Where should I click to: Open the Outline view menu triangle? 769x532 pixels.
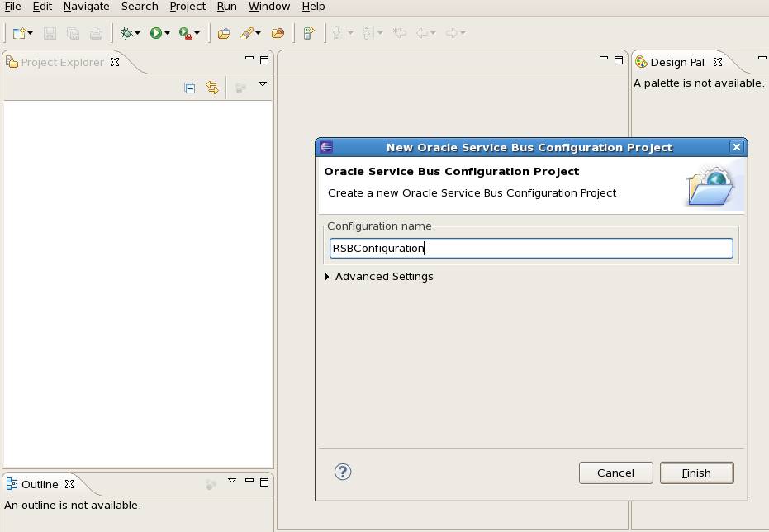232,481
